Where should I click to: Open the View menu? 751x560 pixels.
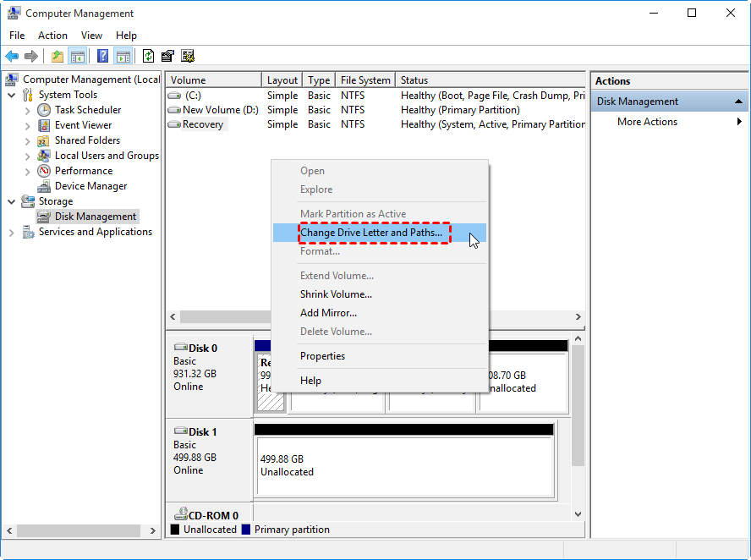(91, 36)
